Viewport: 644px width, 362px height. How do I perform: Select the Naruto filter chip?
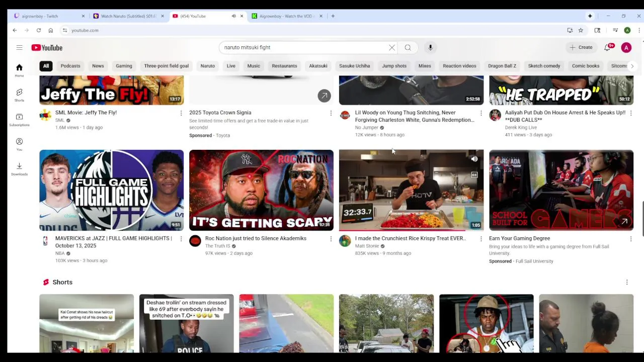208,66
